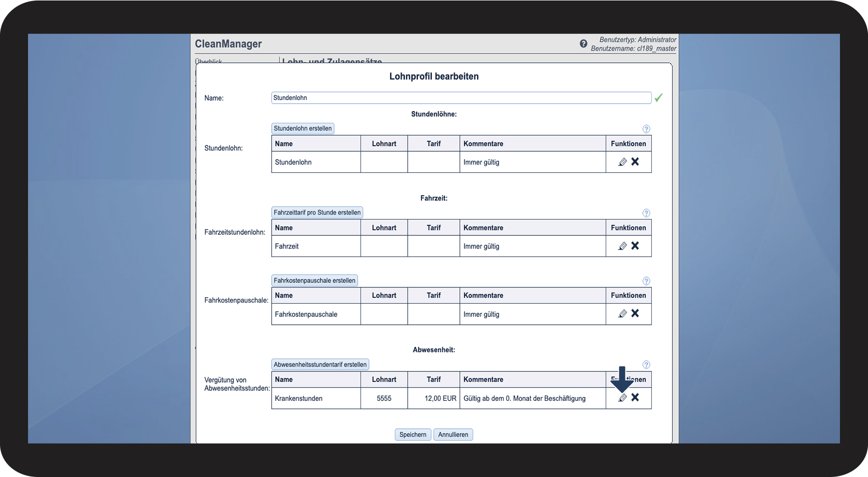Edit the Fahrkostenpauschale row with pencil icon

click(x=622, y=314)
